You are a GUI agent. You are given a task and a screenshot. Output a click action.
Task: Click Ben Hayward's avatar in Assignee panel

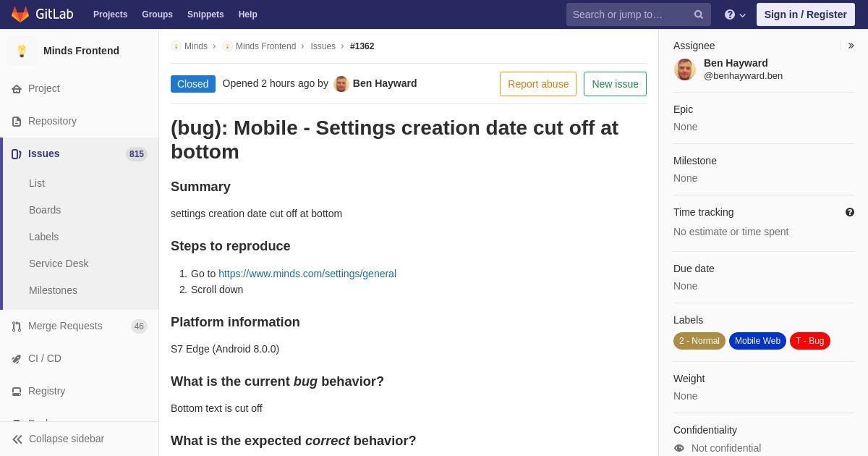(x=685, y=69)
